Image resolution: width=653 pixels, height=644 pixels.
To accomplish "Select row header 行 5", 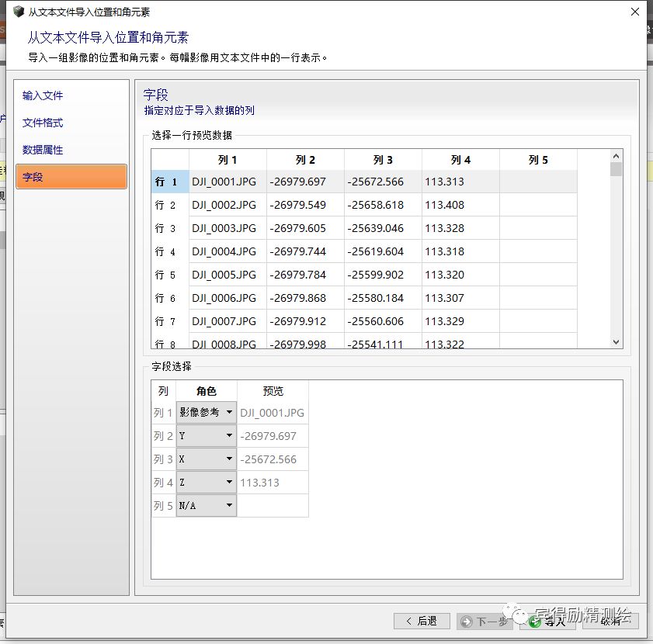I will coord(170,275).
